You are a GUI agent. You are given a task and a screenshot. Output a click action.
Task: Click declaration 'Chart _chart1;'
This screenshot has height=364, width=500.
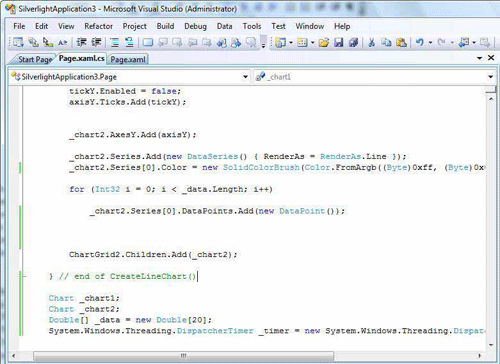pyautogui.click(x=84, y=298)
